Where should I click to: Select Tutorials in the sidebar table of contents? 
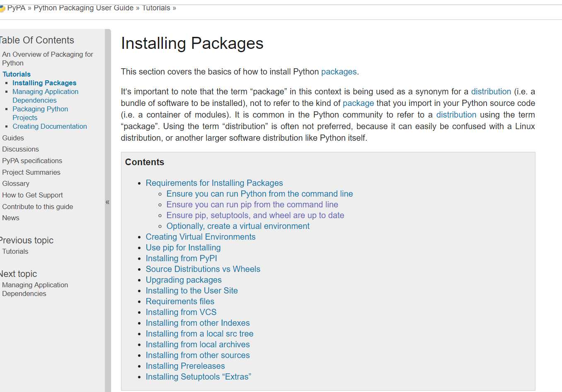click(17, 74)
